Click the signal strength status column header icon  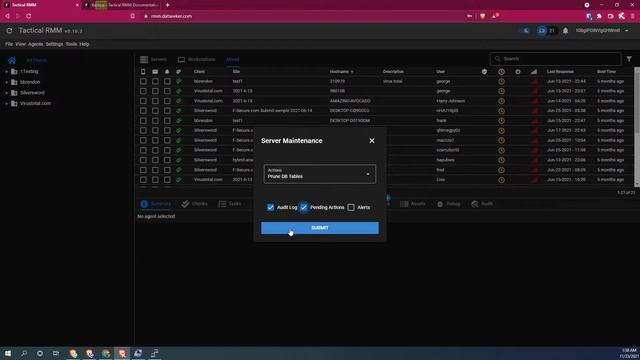click(x=534, y=71)
